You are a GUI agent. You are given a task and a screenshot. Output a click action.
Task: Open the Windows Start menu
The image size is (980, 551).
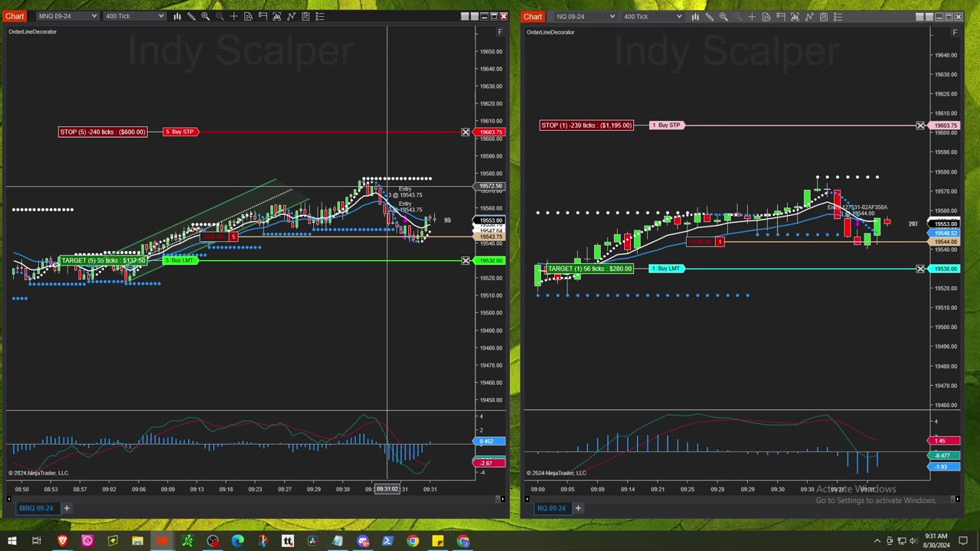coord(11,541)
